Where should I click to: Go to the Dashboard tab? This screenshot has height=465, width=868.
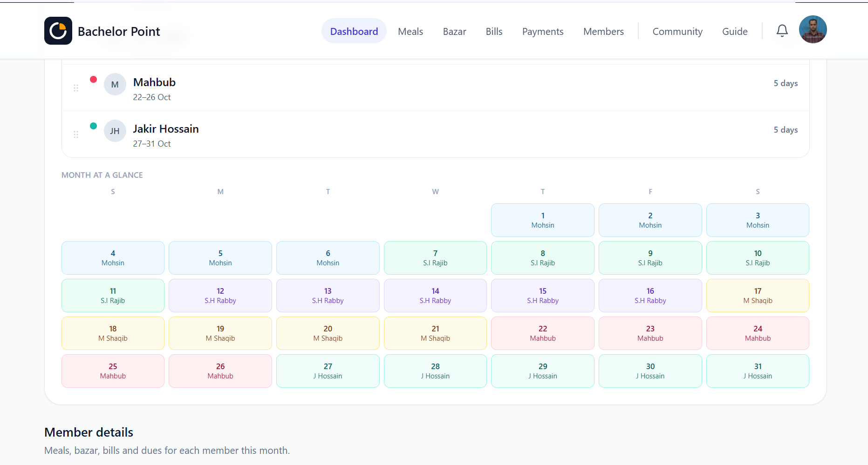tap(354, 31)
